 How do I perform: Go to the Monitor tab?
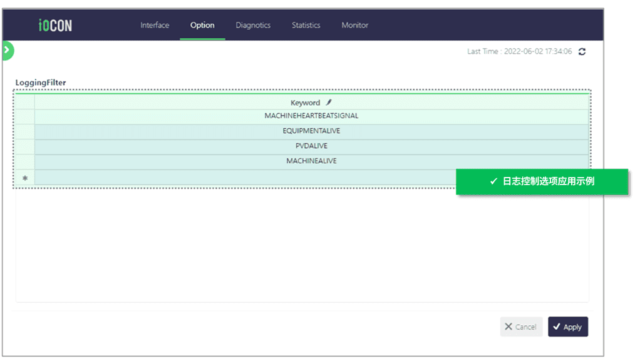pos(354,25)
